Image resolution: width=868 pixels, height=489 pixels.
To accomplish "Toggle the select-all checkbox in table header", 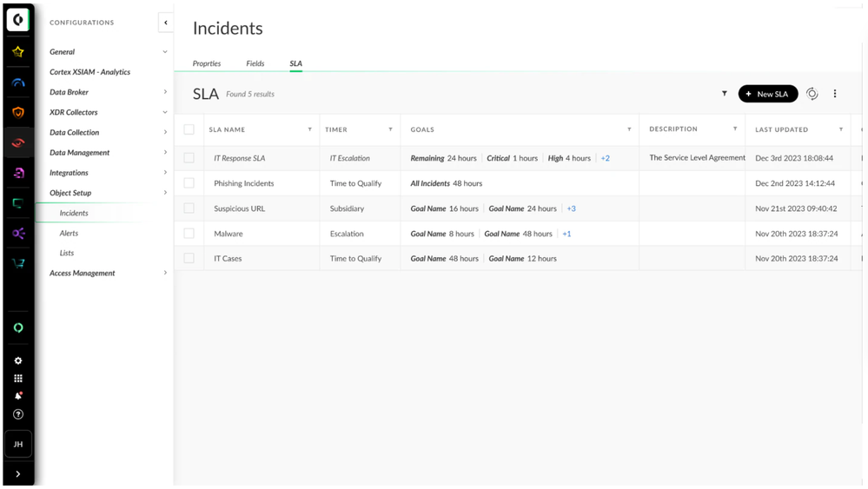I will (189, 129).
